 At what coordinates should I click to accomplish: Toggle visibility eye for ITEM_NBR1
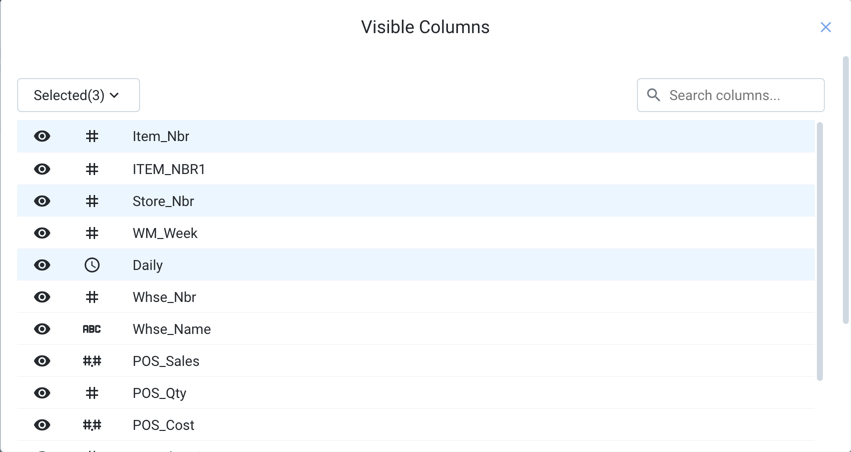pos(42,169)
